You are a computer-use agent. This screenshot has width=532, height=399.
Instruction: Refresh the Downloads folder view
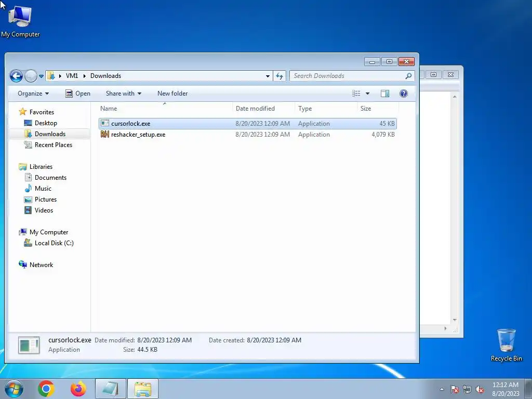coord(280,76)
